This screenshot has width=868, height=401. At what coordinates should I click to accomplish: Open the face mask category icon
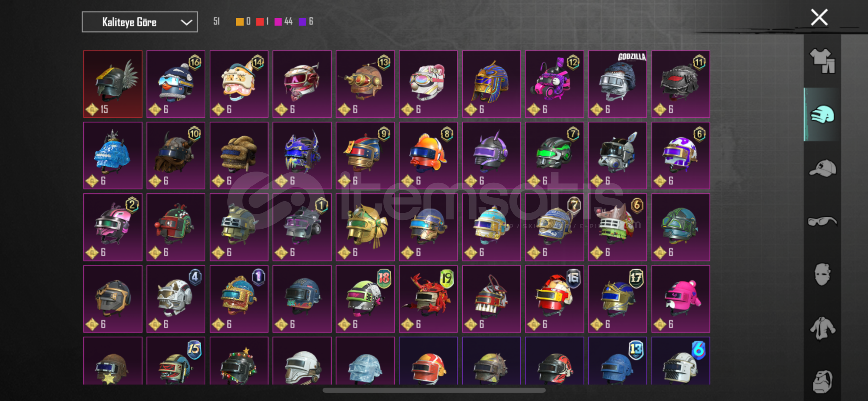(x=822, y=274)
